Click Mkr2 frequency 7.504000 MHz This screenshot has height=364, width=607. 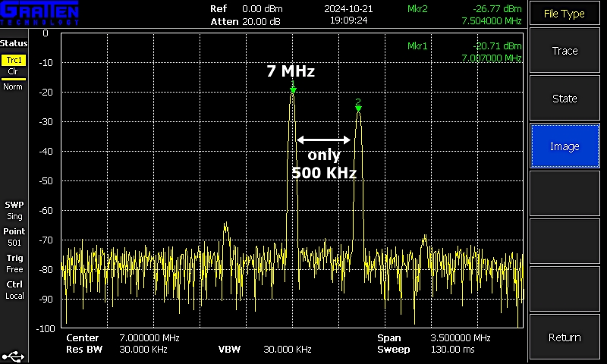pos(491,20)
